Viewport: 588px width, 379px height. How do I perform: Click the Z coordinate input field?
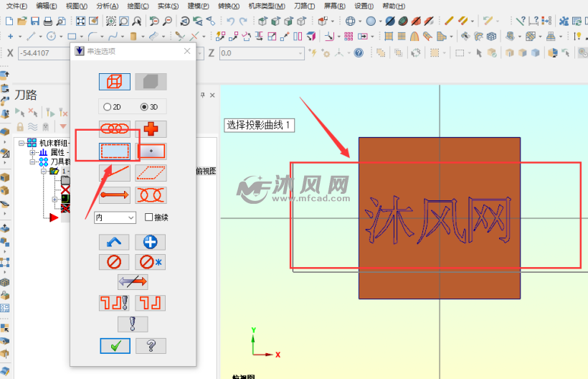point(261,53)
